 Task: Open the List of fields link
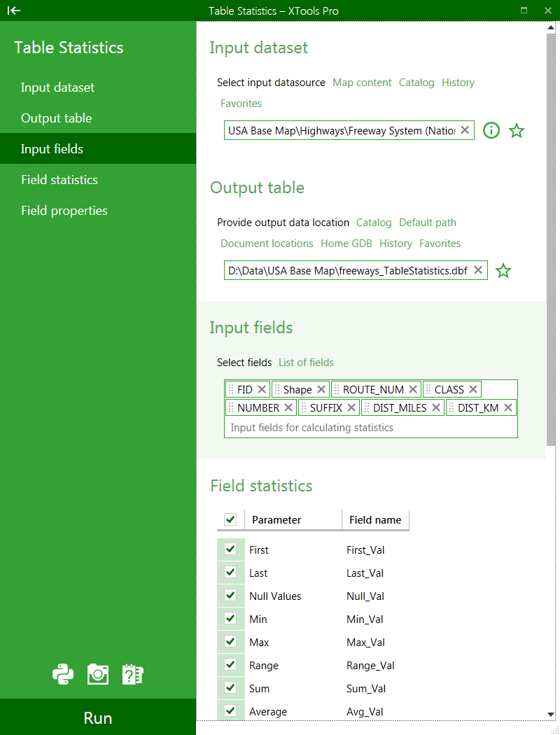pos(307,363)
